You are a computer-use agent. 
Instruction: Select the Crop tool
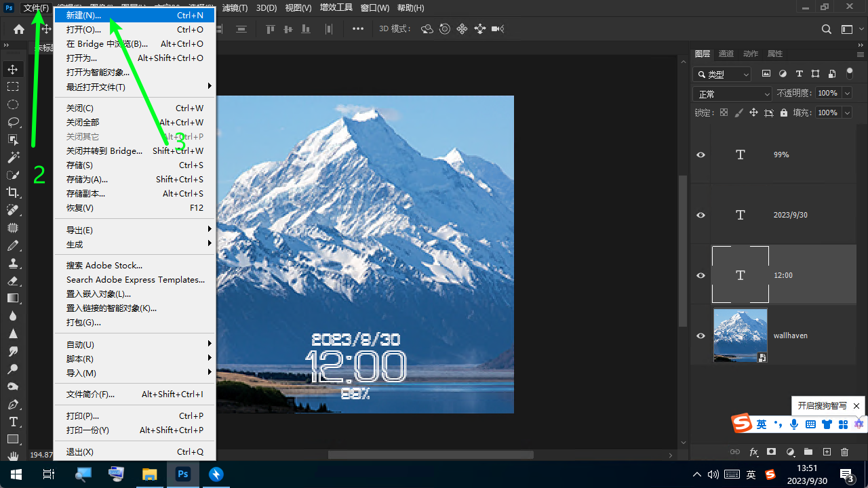point(13,192)
